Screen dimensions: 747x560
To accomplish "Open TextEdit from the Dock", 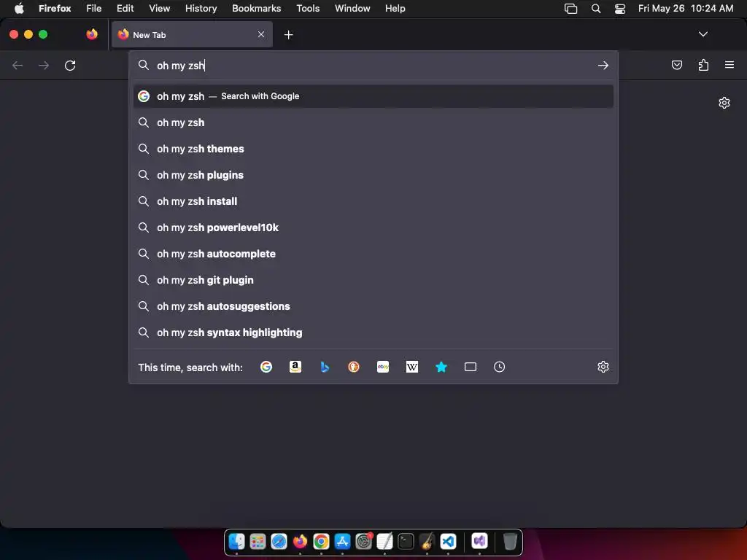I will point(384,542).
